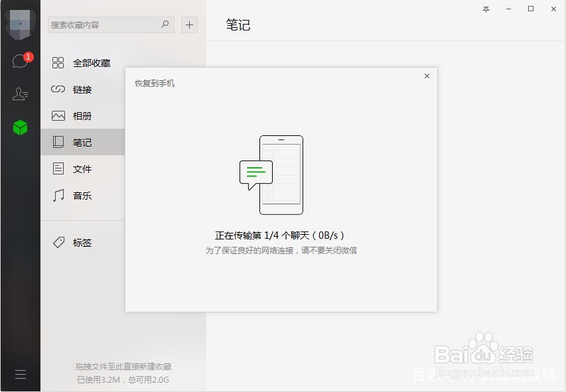Click the link chain icon
Image resolution: width=566 pixels, height=392 pixels.
point(58,89)
